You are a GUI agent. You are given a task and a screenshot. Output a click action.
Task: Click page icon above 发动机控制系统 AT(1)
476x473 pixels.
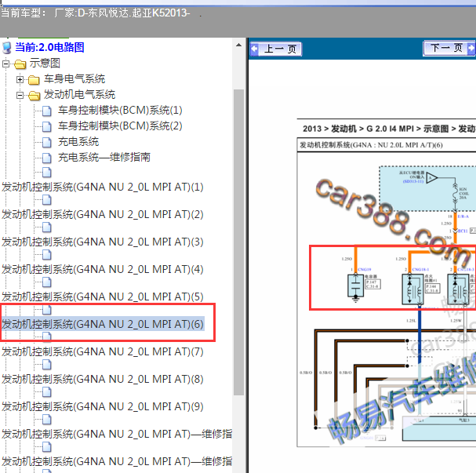tap(47, 172)
